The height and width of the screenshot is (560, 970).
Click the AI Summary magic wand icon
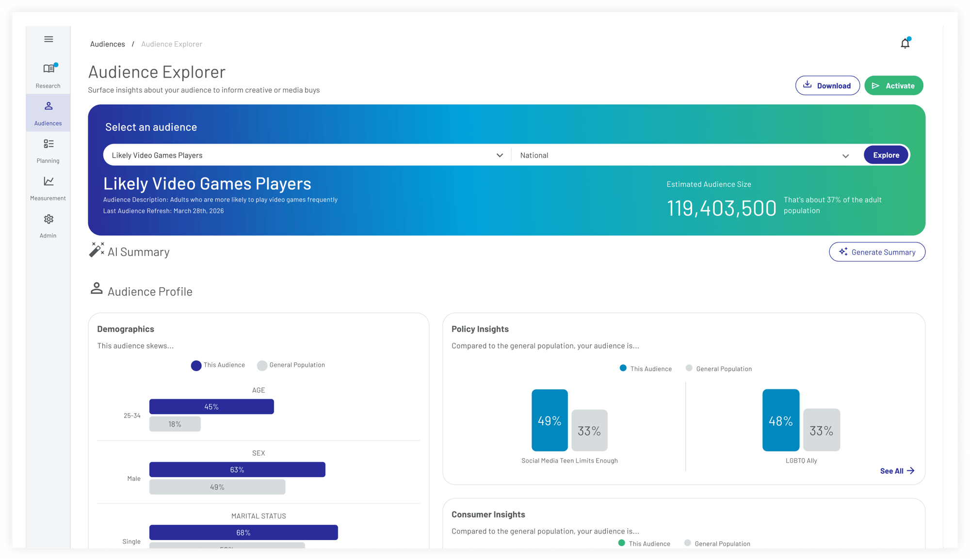(x=97, y=250)
